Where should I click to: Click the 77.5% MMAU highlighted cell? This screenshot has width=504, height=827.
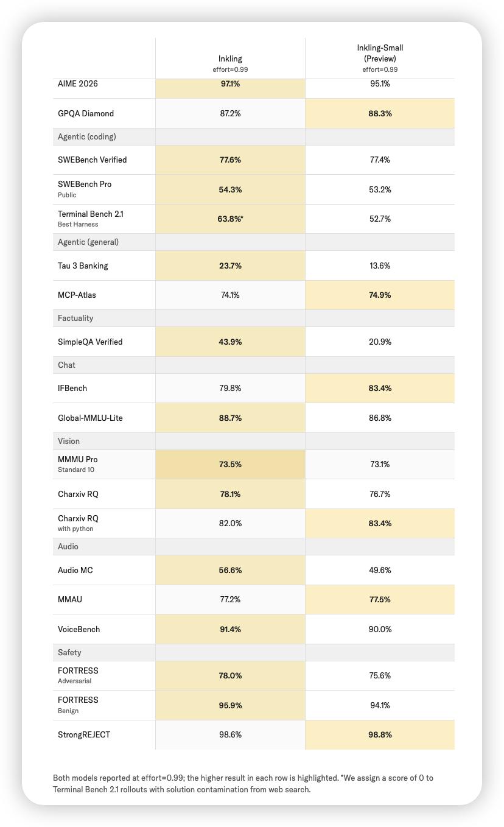click(x=380, y=599)
